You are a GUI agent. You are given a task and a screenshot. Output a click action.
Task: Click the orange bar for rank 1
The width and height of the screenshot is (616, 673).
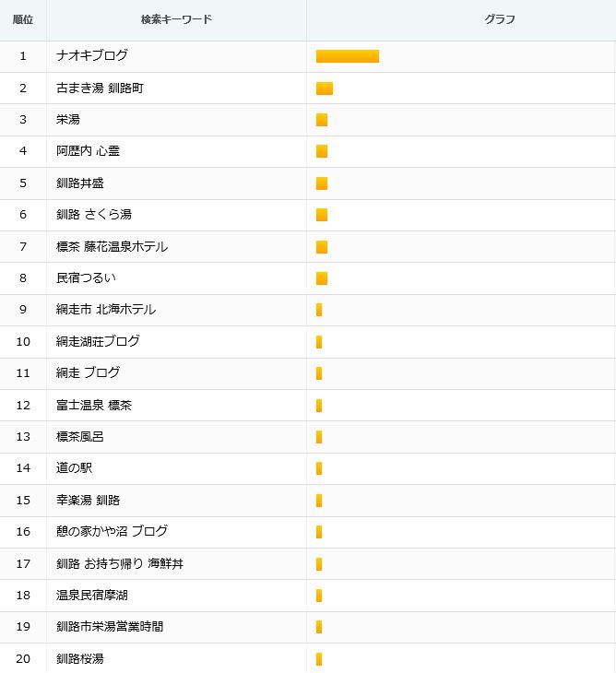tap(348, 56)
